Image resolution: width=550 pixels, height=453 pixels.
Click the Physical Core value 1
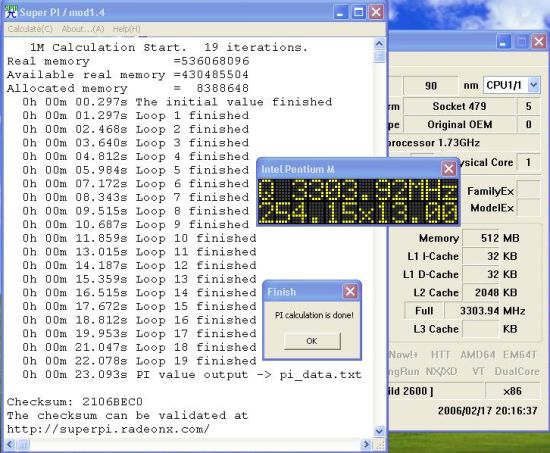[x=528, y=162]
